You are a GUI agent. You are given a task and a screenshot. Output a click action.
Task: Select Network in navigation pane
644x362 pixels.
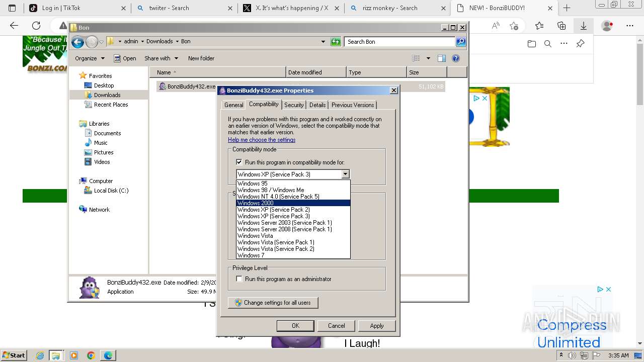pos(99,210)
